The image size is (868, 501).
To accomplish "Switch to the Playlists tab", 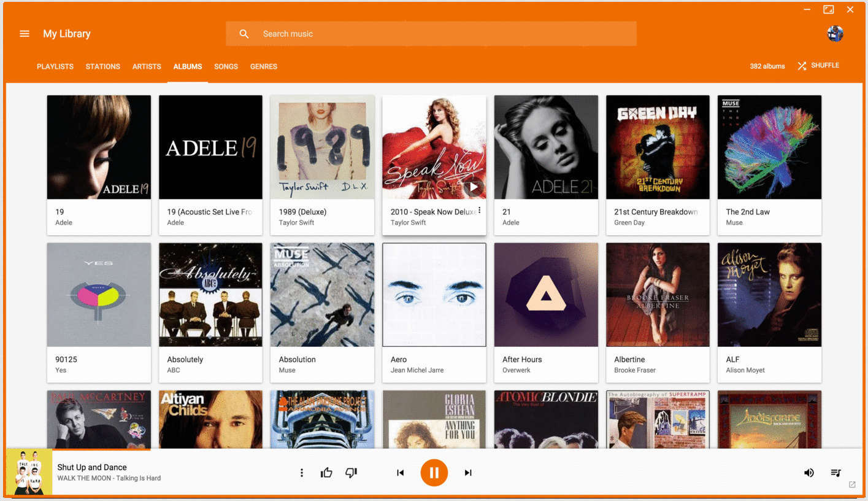I will [x=55, y=66].
